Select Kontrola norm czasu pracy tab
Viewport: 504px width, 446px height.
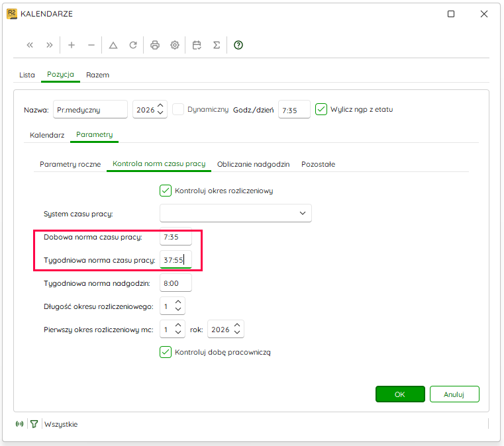pos(159,163)
